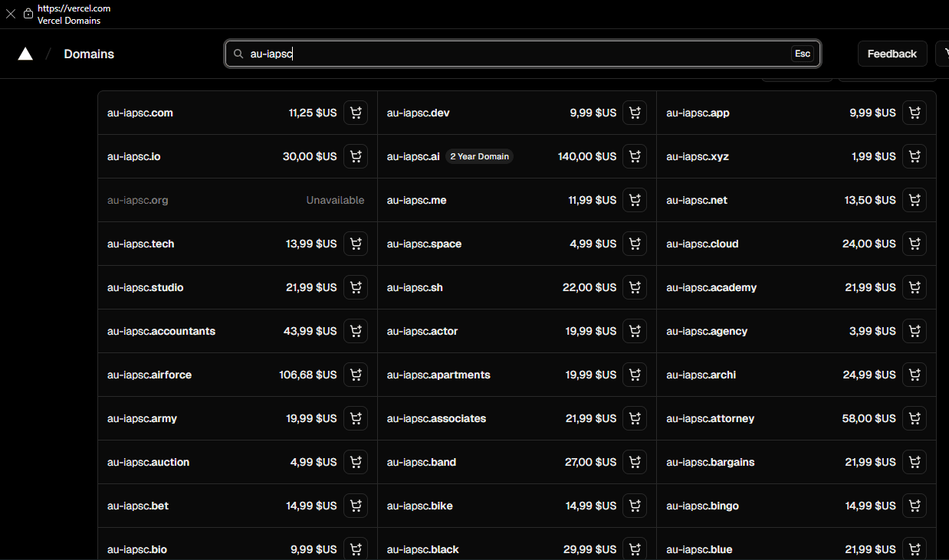Add au-iapsc.ai domain to cart
The image size is (949, 560).
tap(635, 157)
